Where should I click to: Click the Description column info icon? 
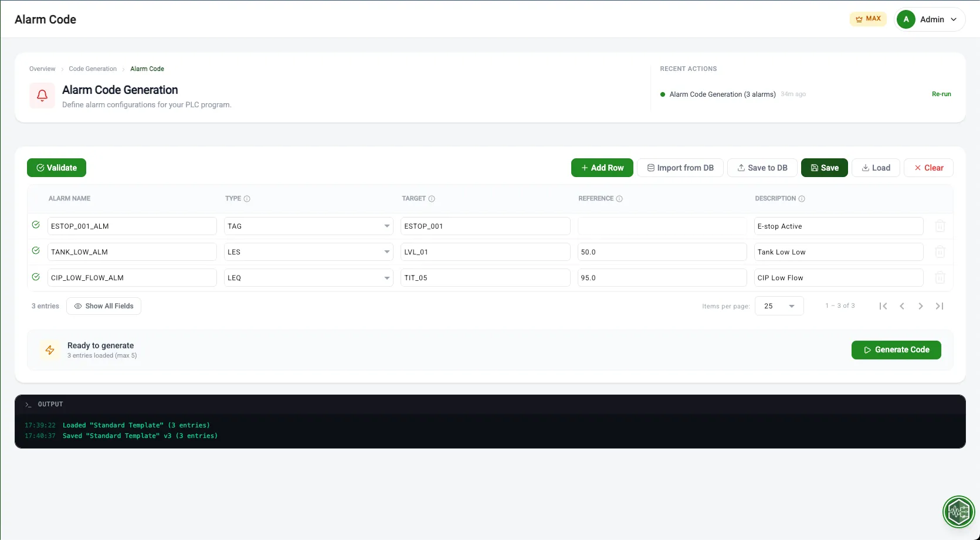[x=802, y=199]
